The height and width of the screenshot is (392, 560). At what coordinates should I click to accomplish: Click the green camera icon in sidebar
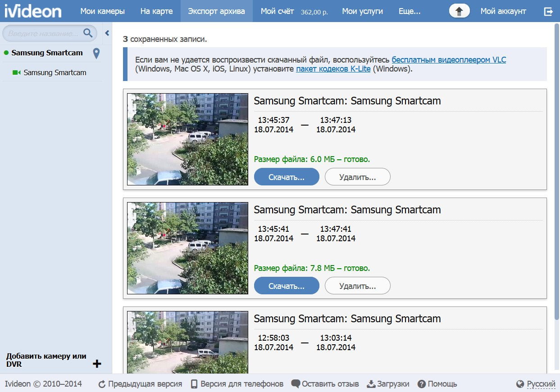(17, 72)
